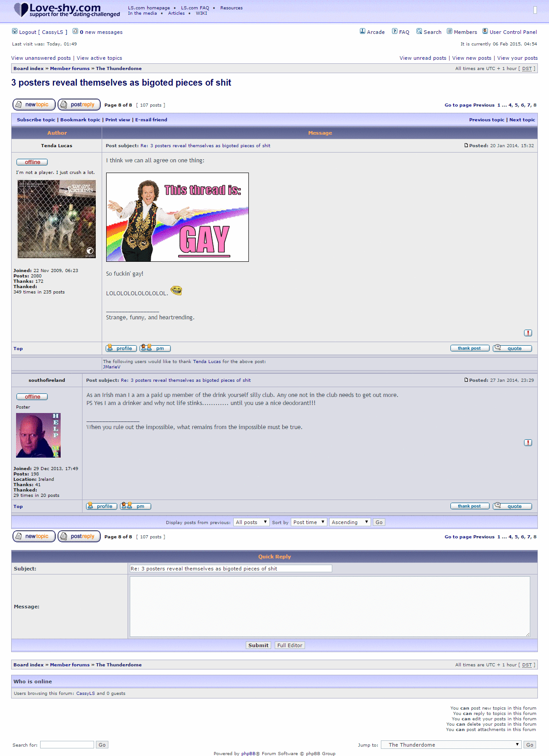This screenshot has height=756, width=549.
Task: Open southofireland profile button
Action: (x=101, y=506)
